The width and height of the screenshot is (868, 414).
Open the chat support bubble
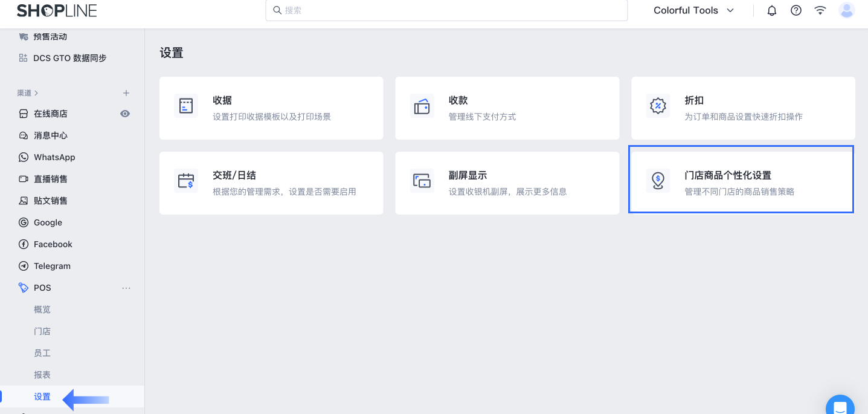(x=840, y=406)
